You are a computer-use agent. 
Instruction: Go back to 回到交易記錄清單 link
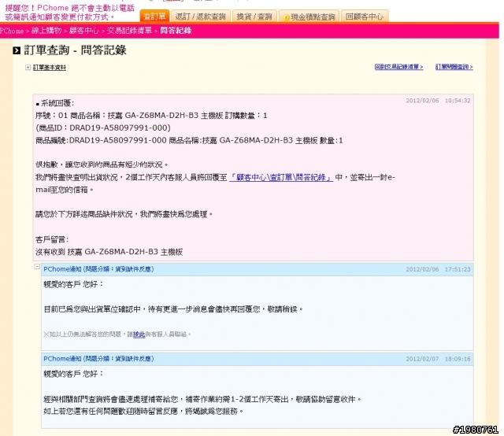(x=399, y=67)
